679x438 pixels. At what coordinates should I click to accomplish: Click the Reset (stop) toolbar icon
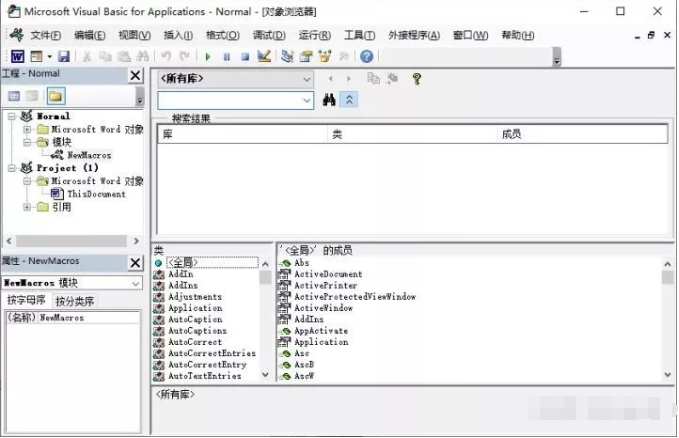(x=245, y=56)
